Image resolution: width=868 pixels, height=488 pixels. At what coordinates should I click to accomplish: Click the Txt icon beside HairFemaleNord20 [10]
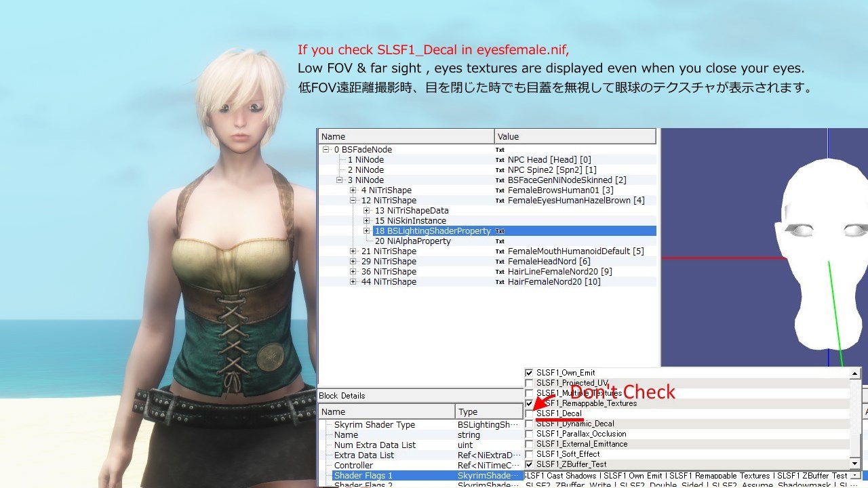(500, 282)
